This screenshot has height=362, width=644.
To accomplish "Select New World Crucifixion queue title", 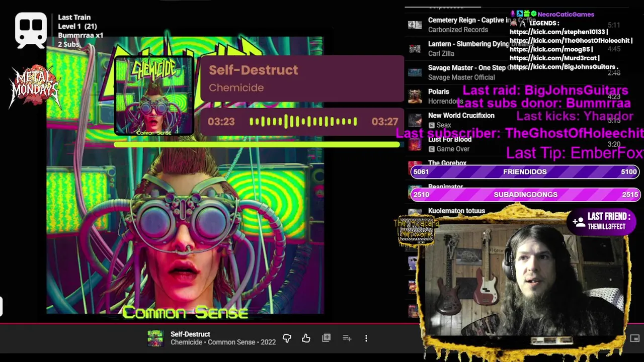I will (x=461, y=115).
